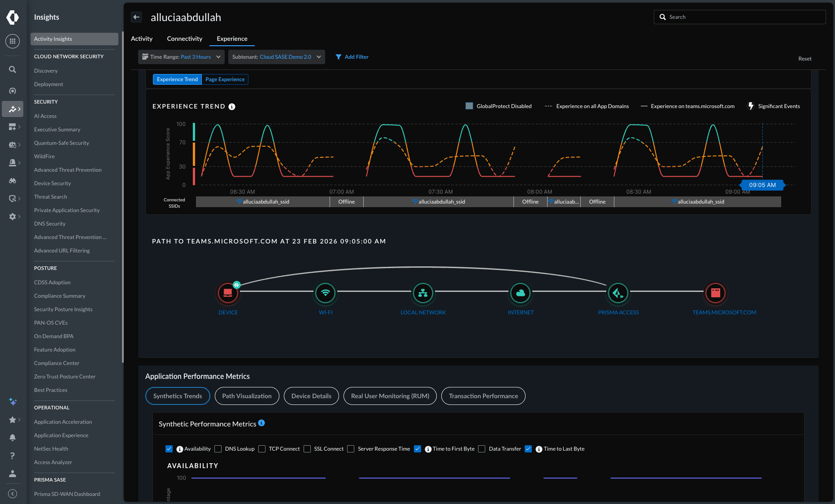Click the Add Filter button
The image size is (835, 504).
point(352,57)
